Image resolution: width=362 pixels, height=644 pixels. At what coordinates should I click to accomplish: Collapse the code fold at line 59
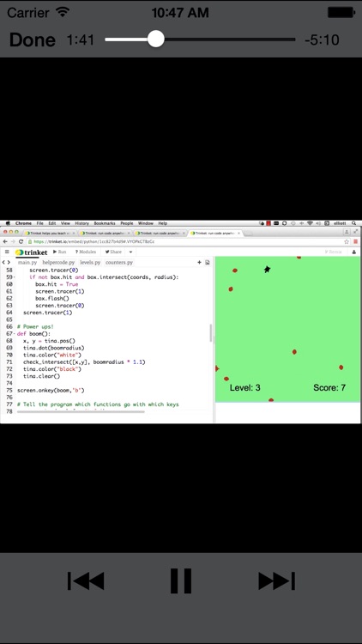click(x=15, y=277)
